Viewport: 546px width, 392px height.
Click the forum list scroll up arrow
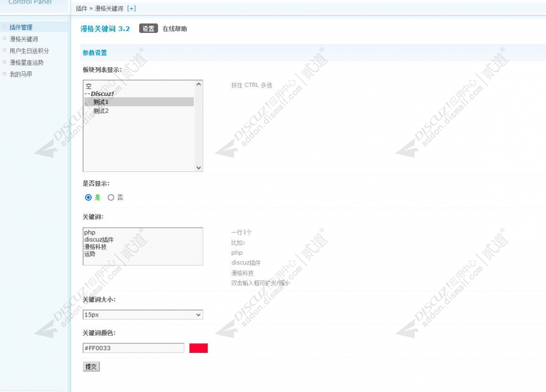[199, 84]
